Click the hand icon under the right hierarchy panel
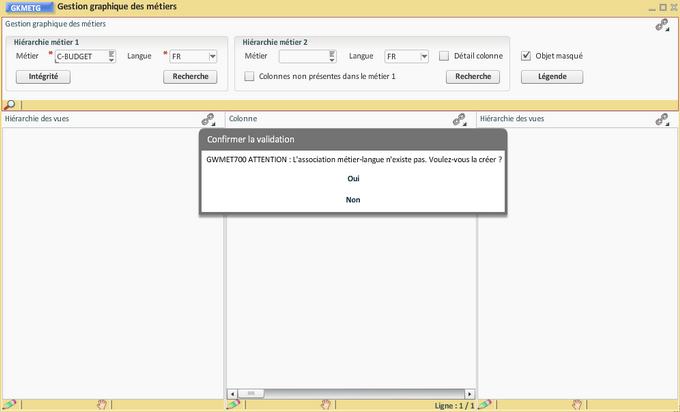Viewport: 680px width, 412px height. (x=577, y=405)
